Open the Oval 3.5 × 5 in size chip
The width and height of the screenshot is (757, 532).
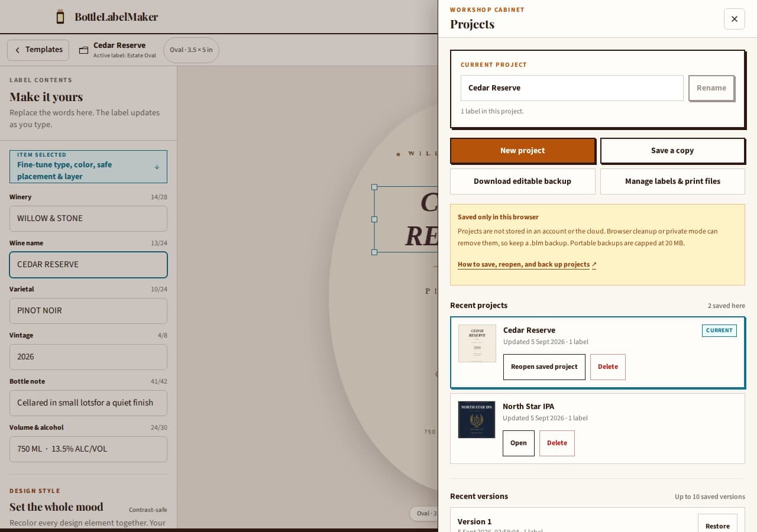(x=191, y=50)
